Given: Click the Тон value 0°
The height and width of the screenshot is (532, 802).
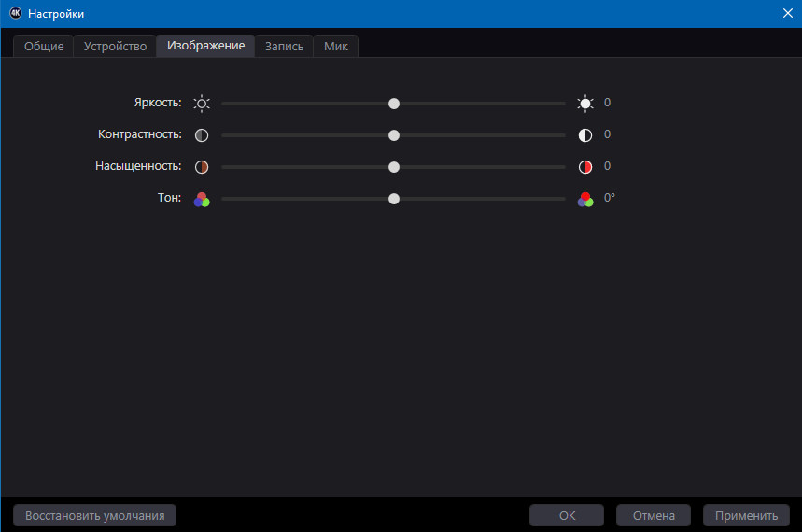Looking at the screenshot, I should 609,198.
